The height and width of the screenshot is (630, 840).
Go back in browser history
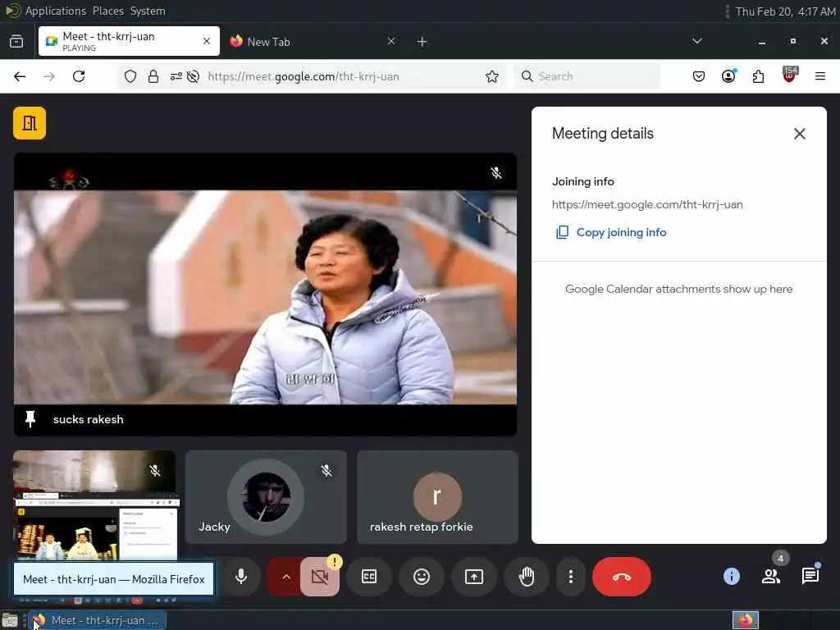point(20,76)
